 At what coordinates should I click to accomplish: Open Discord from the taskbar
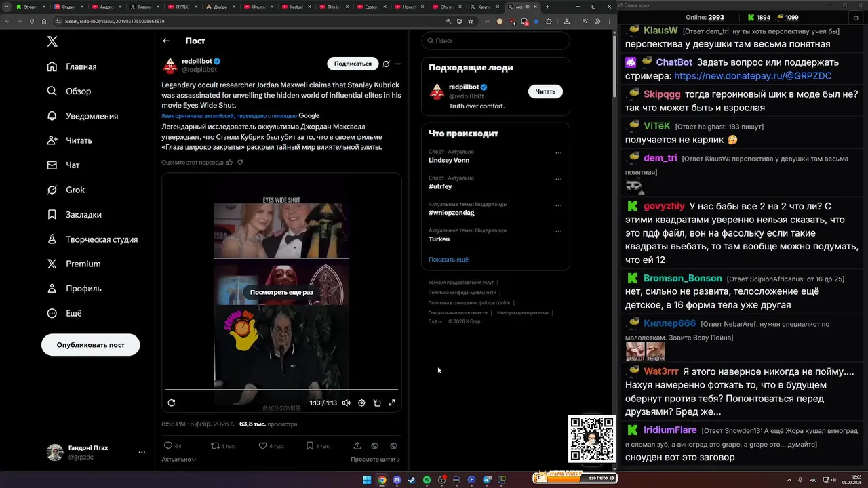click(x=397, y=480)
